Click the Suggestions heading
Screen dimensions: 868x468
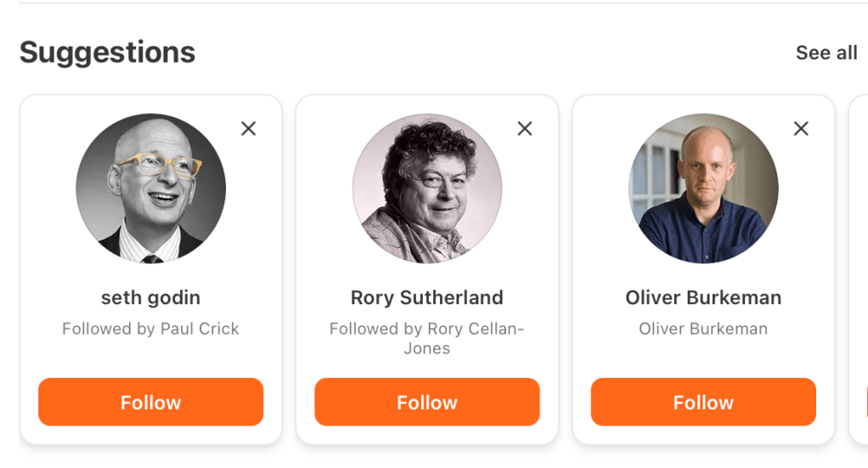click(x=108, y=53)
